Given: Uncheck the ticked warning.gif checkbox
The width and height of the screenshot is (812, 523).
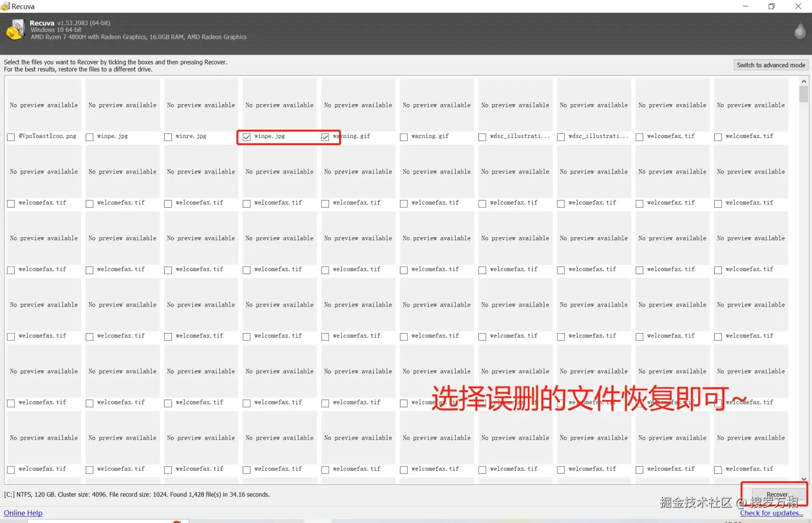Looking at the screenshot, I should 325,137.
